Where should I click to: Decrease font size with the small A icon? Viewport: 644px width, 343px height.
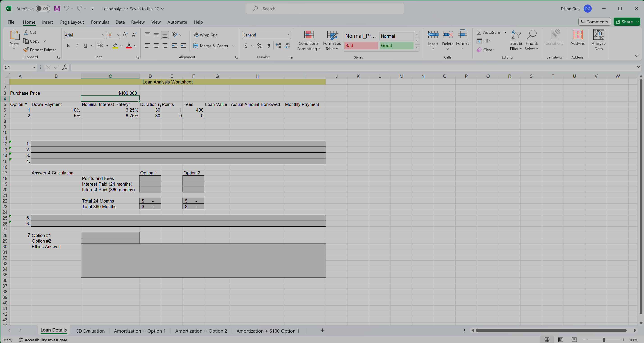[x=134, y=35]
